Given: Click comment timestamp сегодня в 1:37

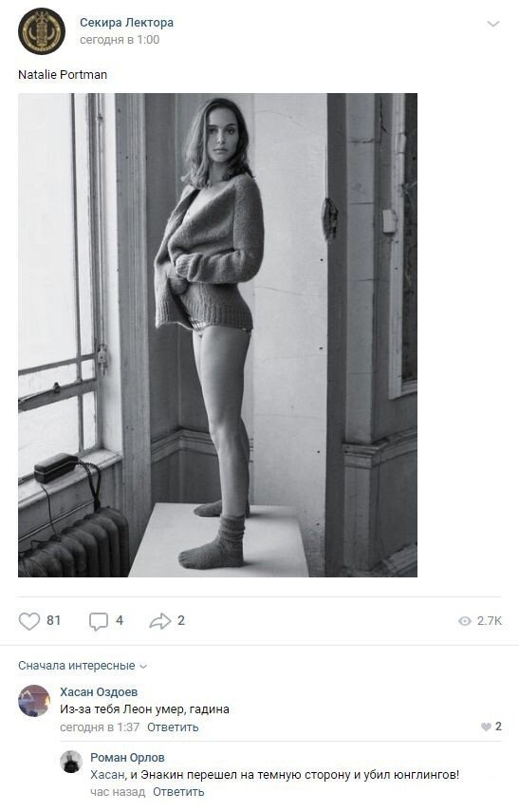Looking at the screenshot, I should pos(100,727).
